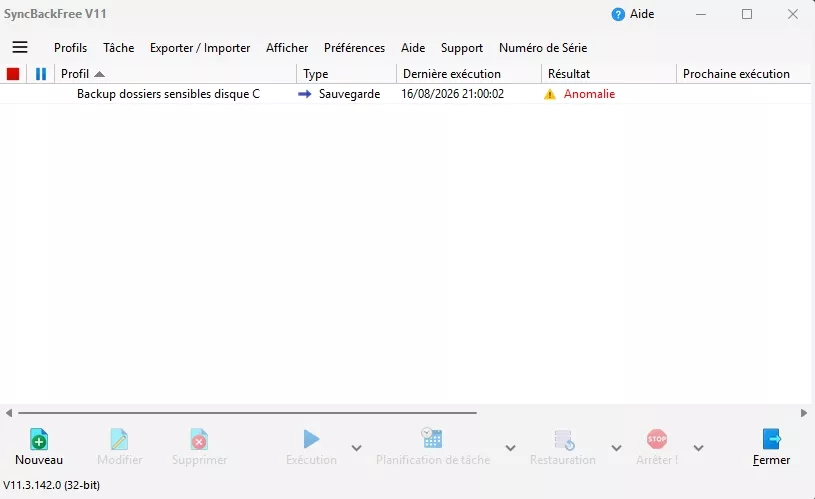Viewport: 815px width, 499px height.
Task: Click the red stop-all-profiles square icon
Action: (x=13, y=74)
